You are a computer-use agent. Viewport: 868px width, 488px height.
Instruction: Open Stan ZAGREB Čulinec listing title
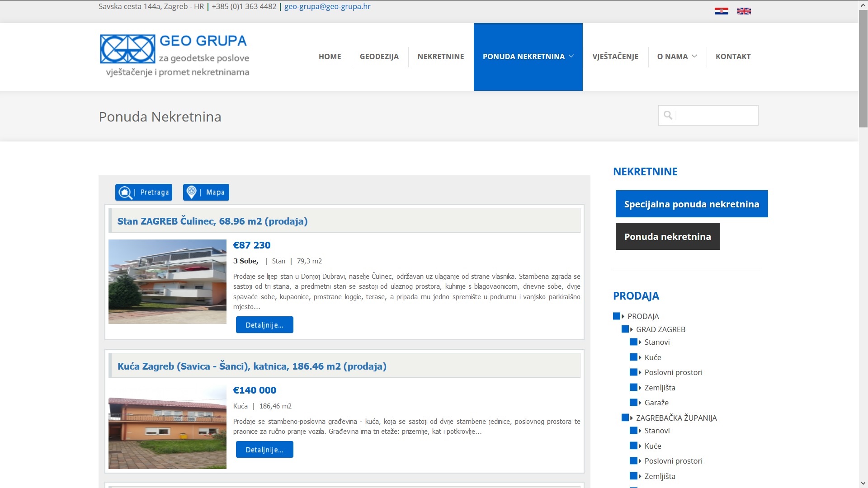click(x=212, y=221)
